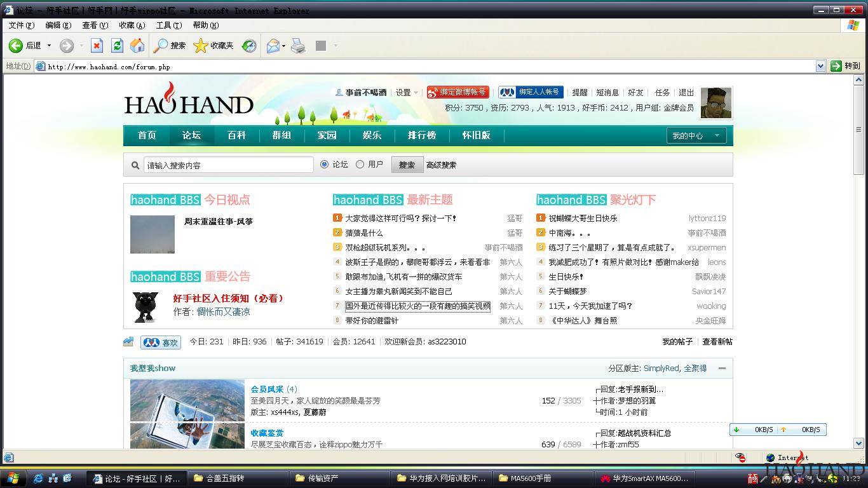Open the 编辑 menu

[x=58, y=25]
